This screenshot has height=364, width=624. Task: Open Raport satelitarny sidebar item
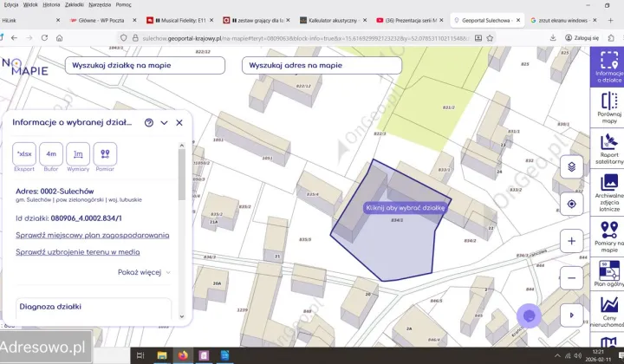609,147
